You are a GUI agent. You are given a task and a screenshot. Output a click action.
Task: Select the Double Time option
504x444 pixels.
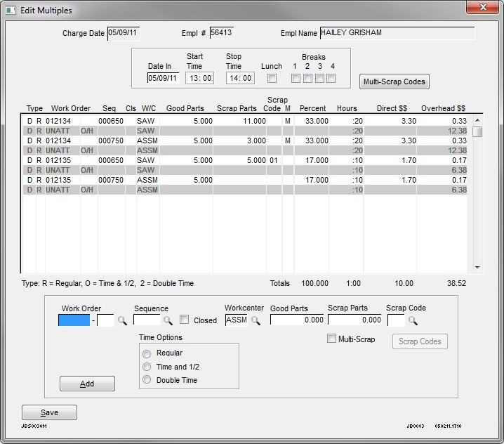[x=147, y=380]
